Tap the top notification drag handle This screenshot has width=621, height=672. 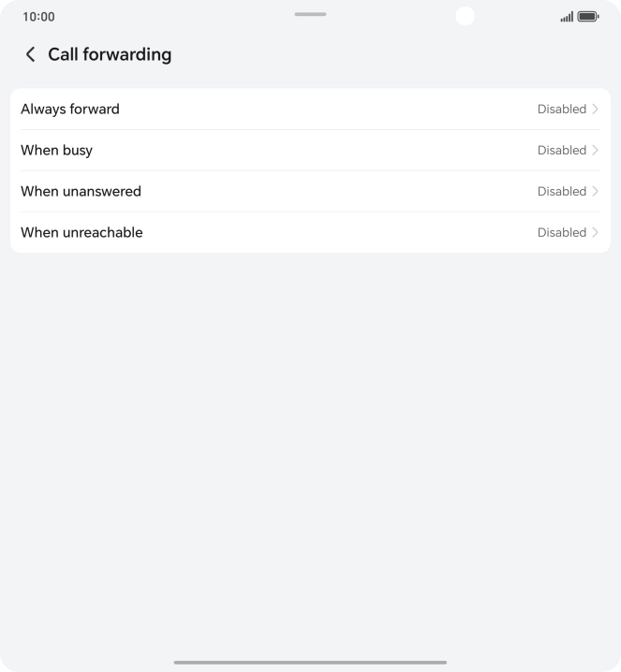click(310, 14)
